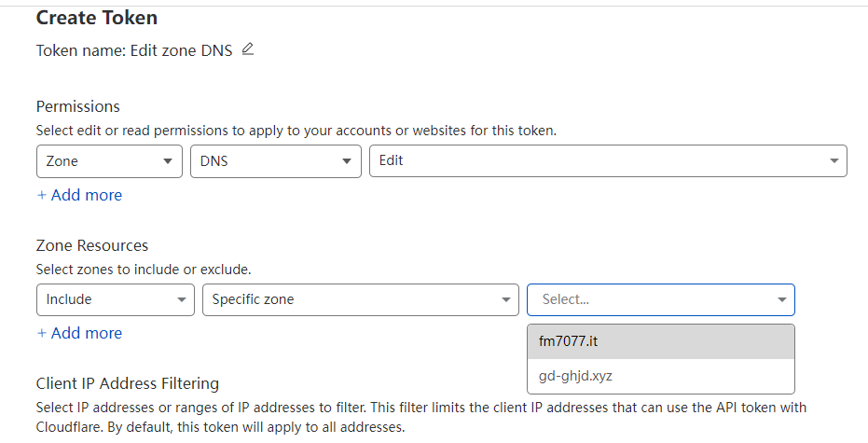This screenshot has height=443, width=868.
Task: Click the arrow on the Edit permission dropdown
Action: click(834, 161)
